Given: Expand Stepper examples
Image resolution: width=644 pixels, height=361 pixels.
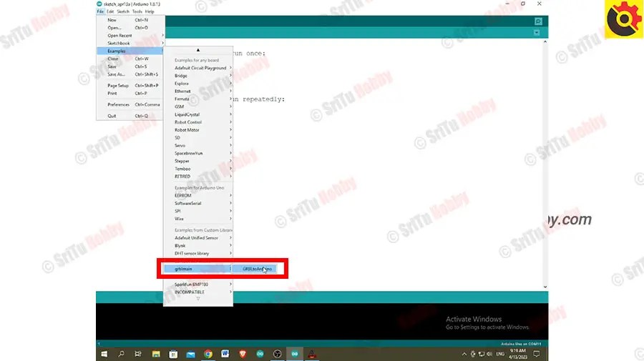Looking at the screenshot, I should (x=198, y=161).
